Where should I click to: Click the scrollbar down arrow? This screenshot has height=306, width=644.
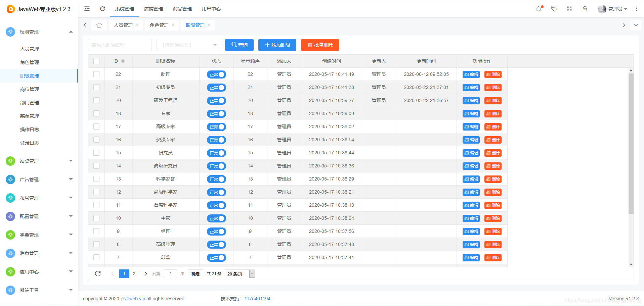pos(631,264)
